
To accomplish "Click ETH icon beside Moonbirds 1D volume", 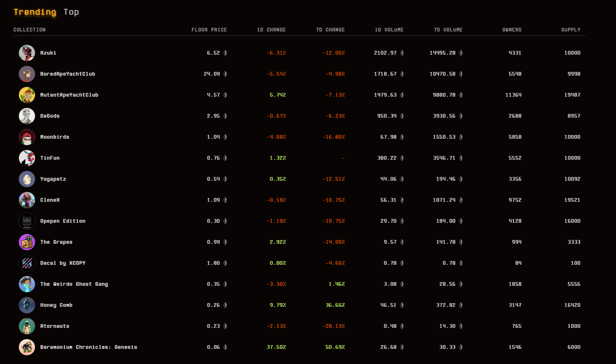I will point(402,137).
